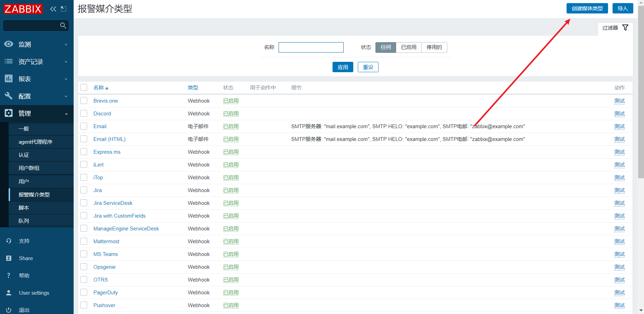Select the 停用的 status option
The image size is (644, 314).
434,47
